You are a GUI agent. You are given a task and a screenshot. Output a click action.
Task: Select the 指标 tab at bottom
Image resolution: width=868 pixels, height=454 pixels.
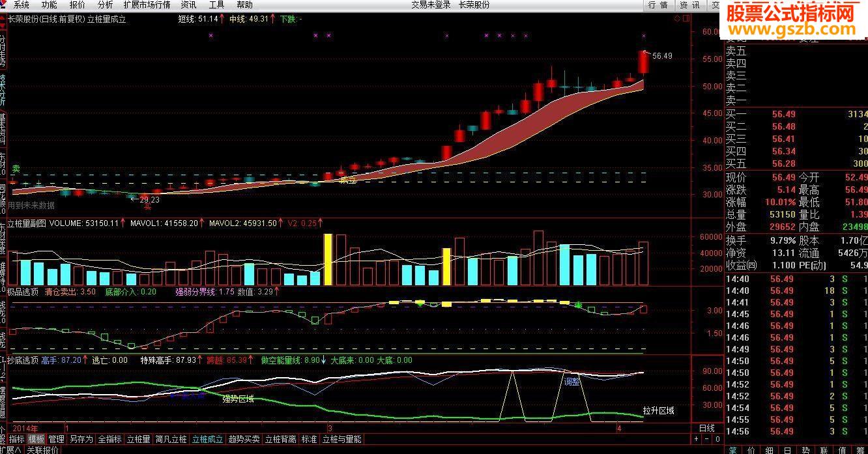click(16, 440)
